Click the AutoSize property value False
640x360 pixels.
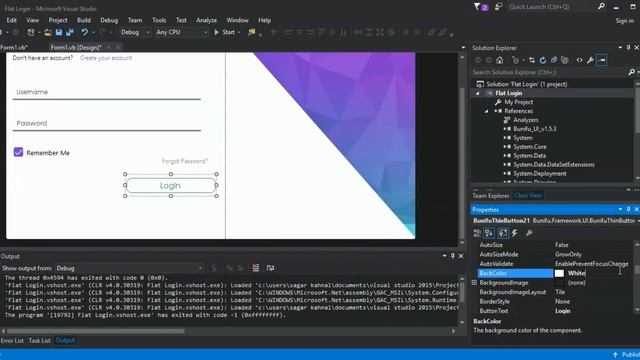click(561, 245)
